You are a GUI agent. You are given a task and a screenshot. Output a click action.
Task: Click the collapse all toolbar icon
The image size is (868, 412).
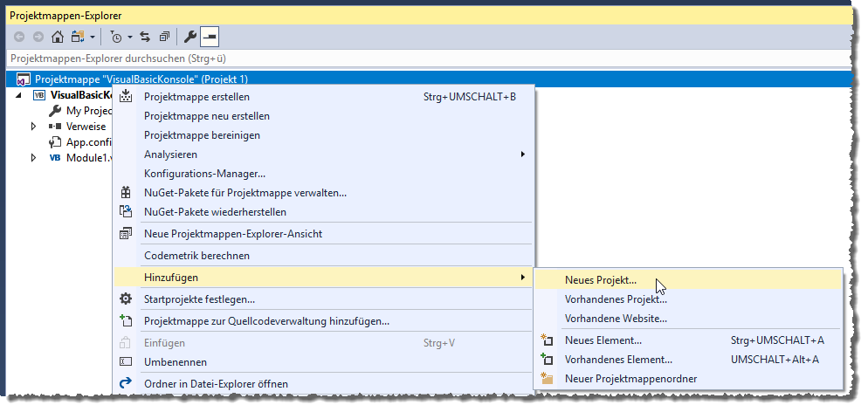164,37
